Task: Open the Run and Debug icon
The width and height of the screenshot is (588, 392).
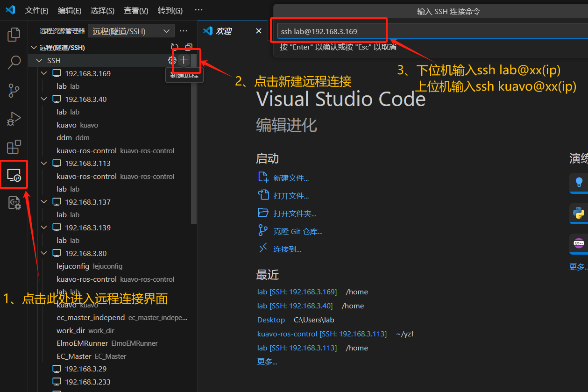Action: pos(14,119)
